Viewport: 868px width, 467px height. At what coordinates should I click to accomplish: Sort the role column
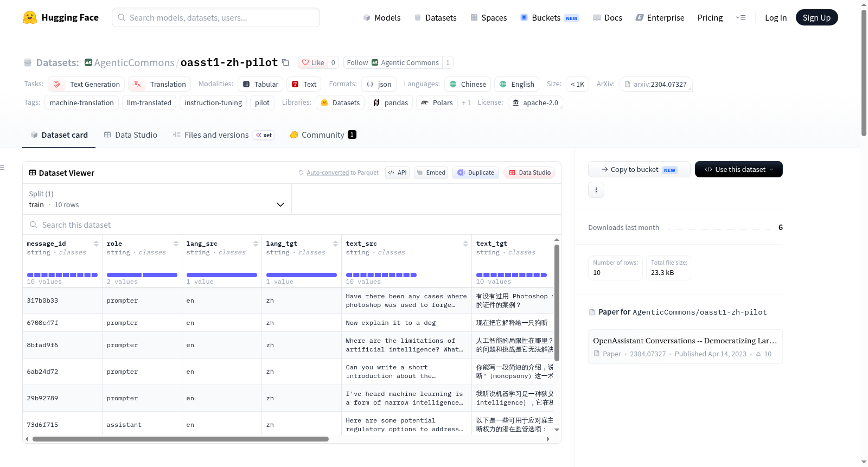point(176,244)
